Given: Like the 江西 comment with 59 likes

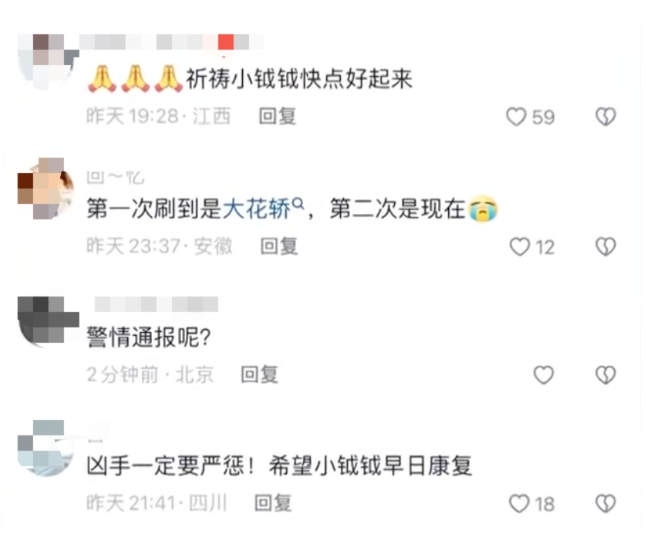Looking at the screenshot, I should 516,117.
